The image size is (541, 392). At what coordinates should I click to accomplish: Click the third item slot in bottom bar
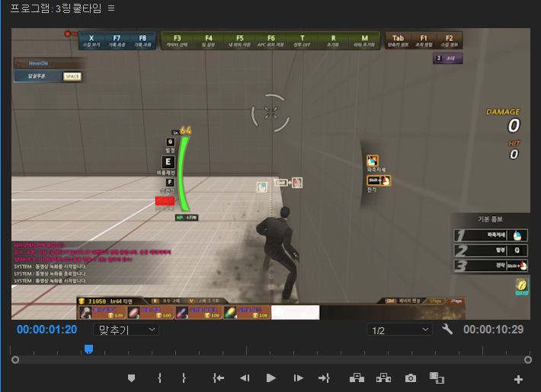(x=198, y=312)
